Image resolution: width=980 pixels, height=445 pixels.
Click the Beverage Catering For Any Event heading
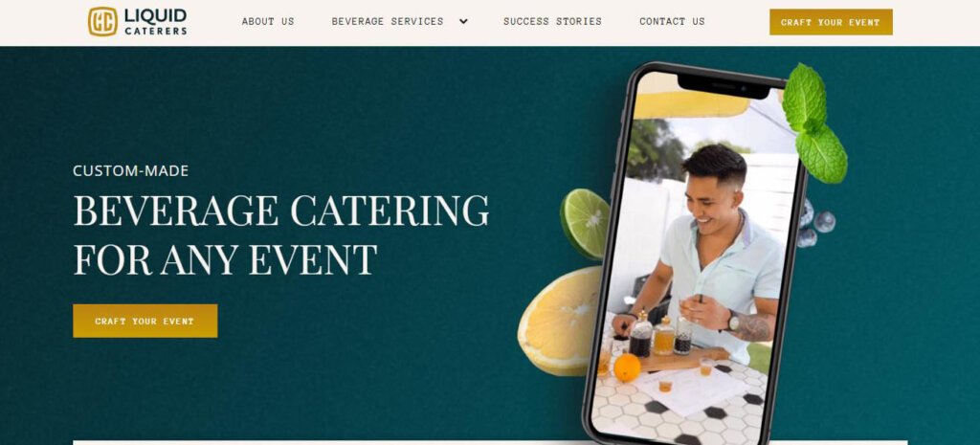click(x=281, y=234)
